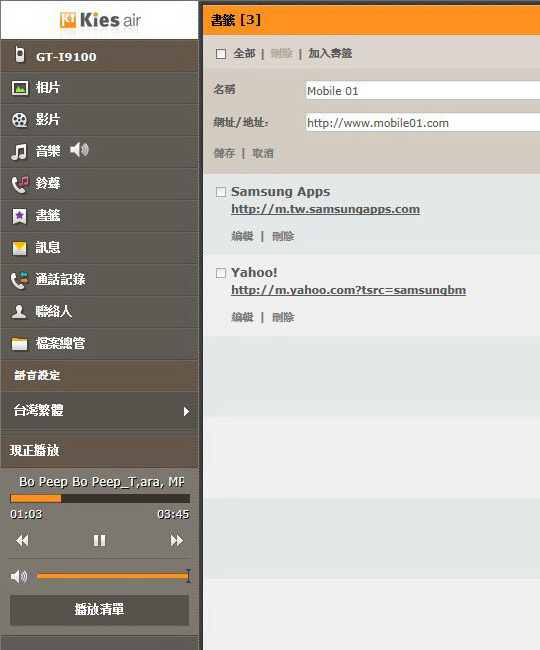This screenshot has height=650, width=540.
Task: Click the 語言設定 section header
Action: 99,376
